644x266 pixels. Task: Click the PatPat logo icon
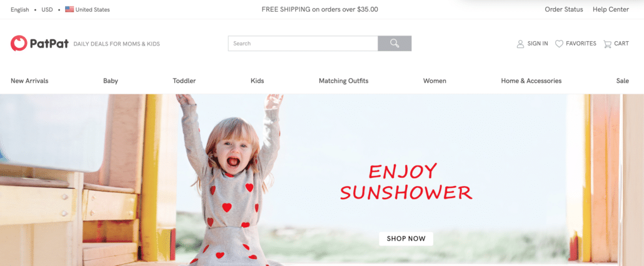pos(19,44)
